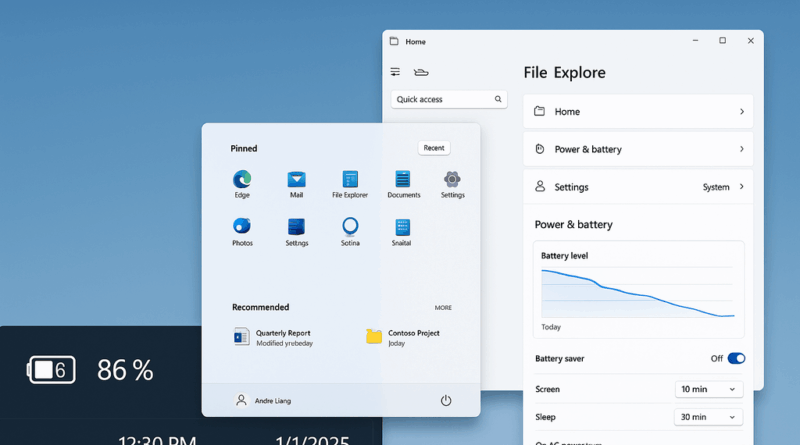Image resolution: width=800 pixels, height=445 pixels.
Task: Click the Pinned heading
Action: click(x=244, y=149)
